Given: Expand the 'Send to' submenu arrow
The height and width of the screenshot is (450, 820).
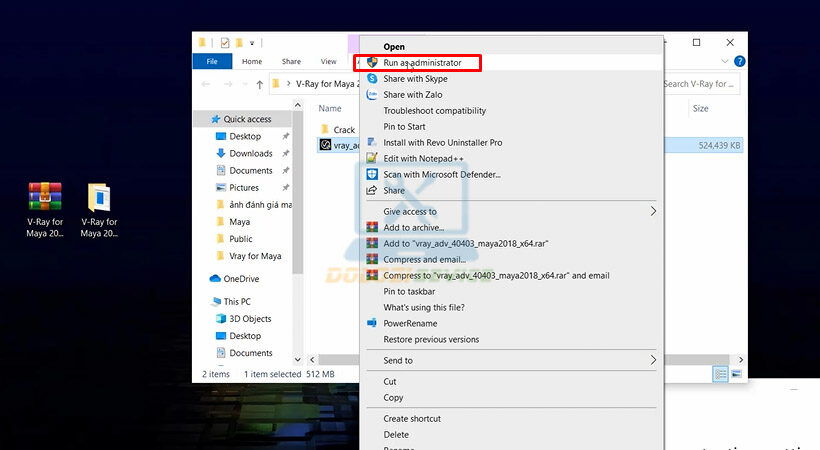Looking at the screenshot, I should coord(653,360).
